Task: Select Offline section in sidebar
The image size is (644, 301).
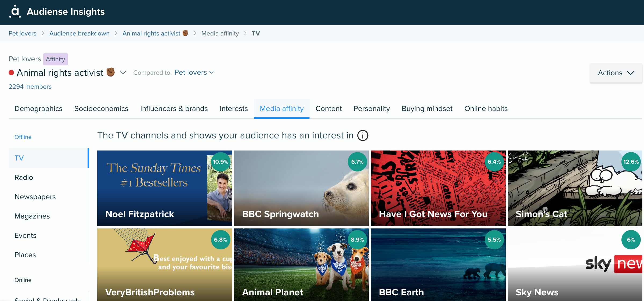Action: click(x=23, y=137)
